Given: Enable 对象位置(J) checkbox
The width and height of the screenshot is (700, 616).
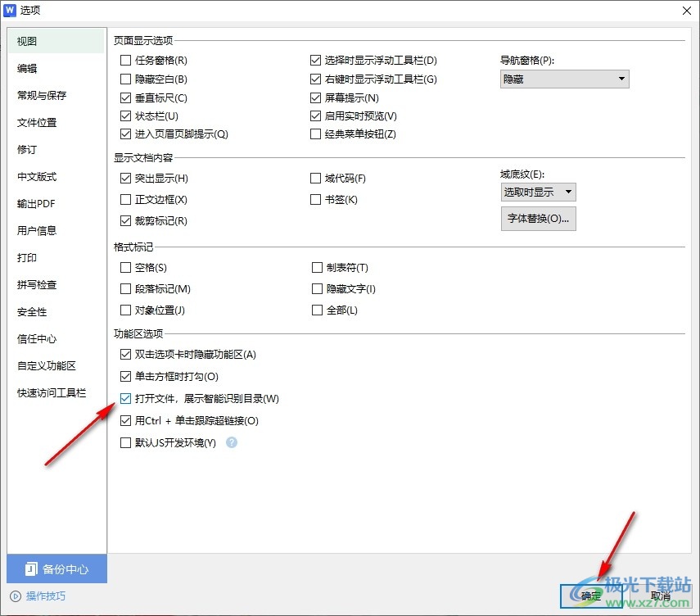Looking at the screenshot, I should pos(126,310).
